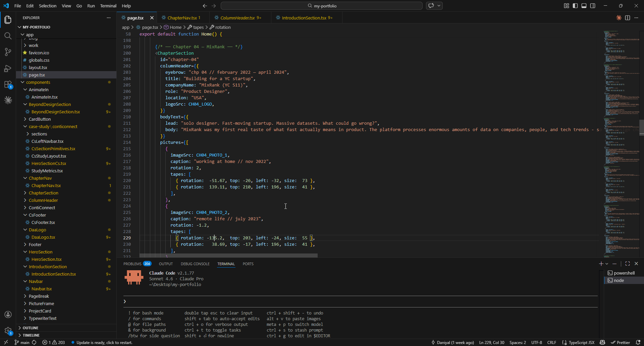
Task: Open the Run and Debug panel
Action: pos(8,68)
